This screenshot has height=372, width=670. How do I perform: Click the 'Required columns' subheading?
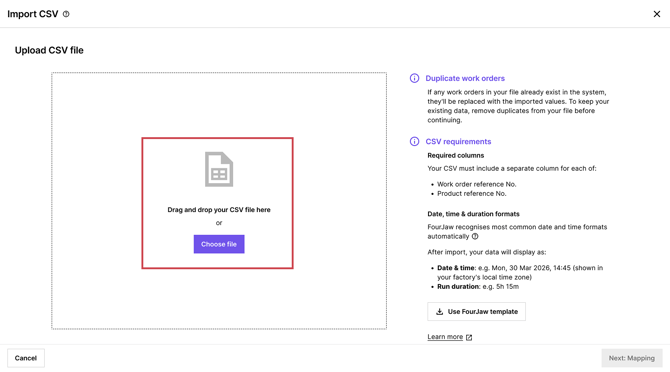tap(455, 155)
